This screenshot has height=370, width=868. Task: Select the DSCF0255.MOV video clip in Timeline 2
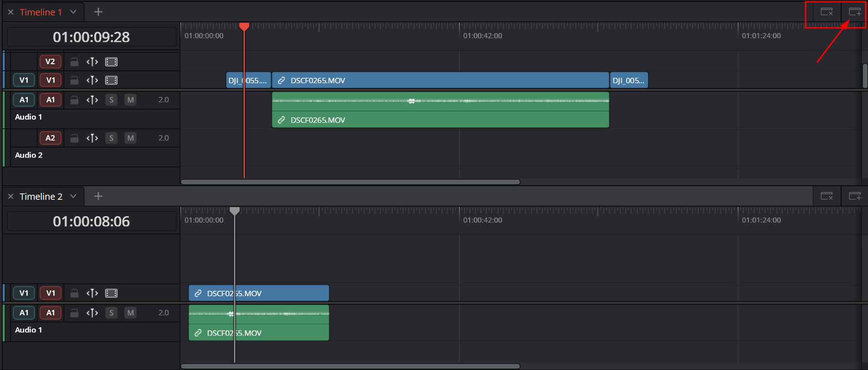pos(259,293)
